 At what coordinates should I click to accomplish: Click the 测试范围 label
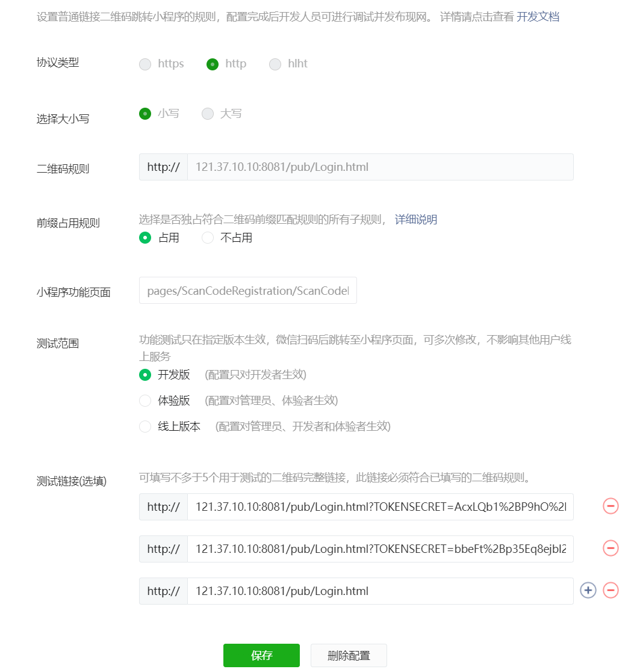tap(58, 344)
